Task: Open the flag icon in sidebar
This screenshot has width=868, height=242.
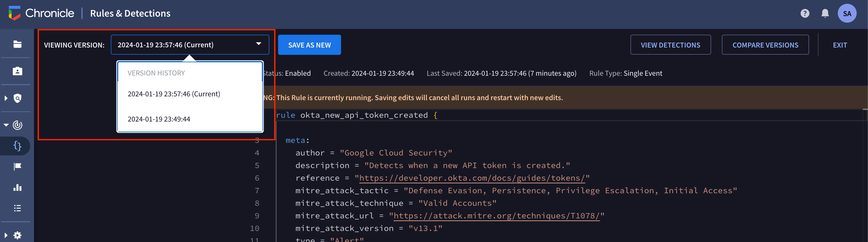Action: 18,167
